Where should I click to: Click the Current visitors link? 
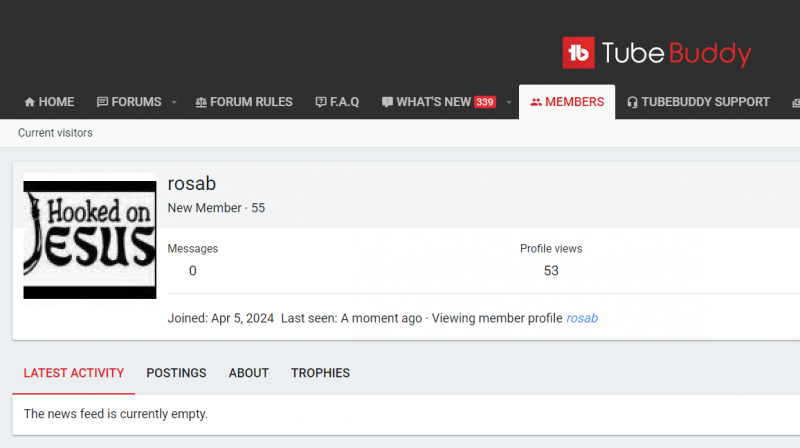(55, 133)
